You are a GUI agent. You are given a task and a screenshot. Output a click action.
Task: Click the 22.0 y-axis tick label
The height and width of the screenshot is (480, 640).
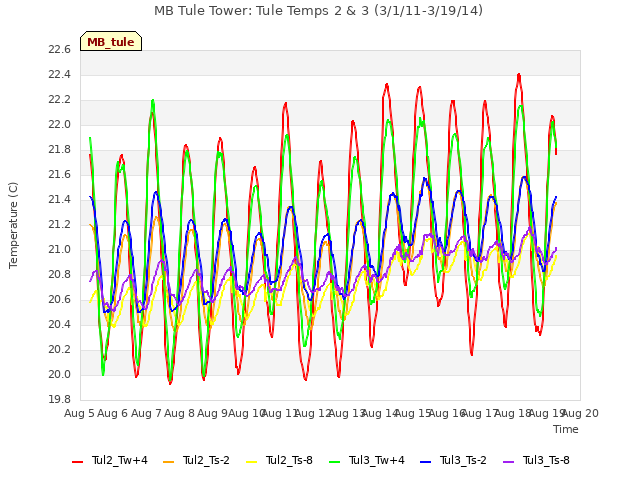pos(60,124)
